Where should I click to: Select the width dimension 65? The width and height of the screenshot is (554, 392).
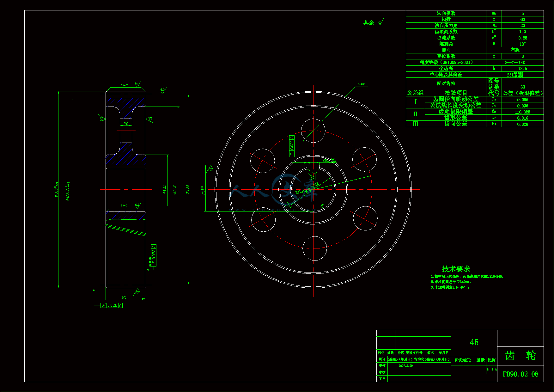(x=124, y=297)
